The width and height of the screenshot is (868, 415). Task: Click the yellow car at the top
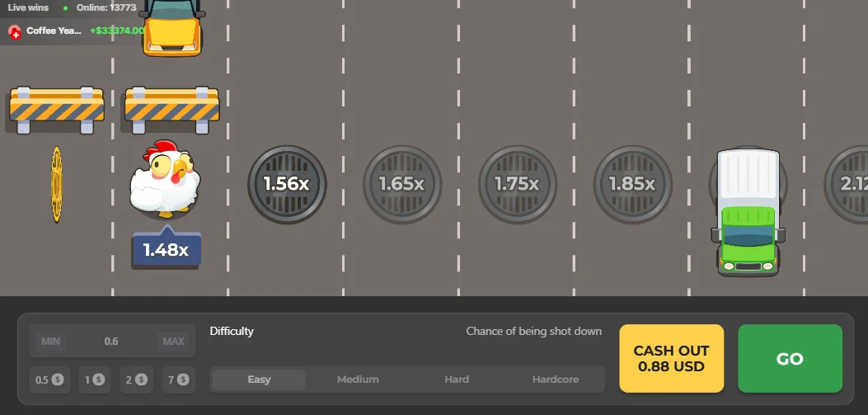[x=171, y=28]
